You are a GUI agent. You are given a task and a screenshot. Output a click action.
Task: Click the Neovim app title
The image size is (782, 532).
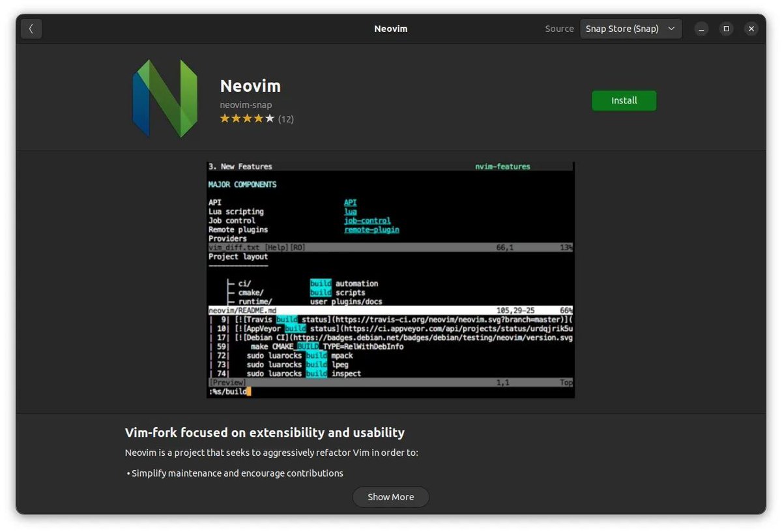click(x=250, y=86)
